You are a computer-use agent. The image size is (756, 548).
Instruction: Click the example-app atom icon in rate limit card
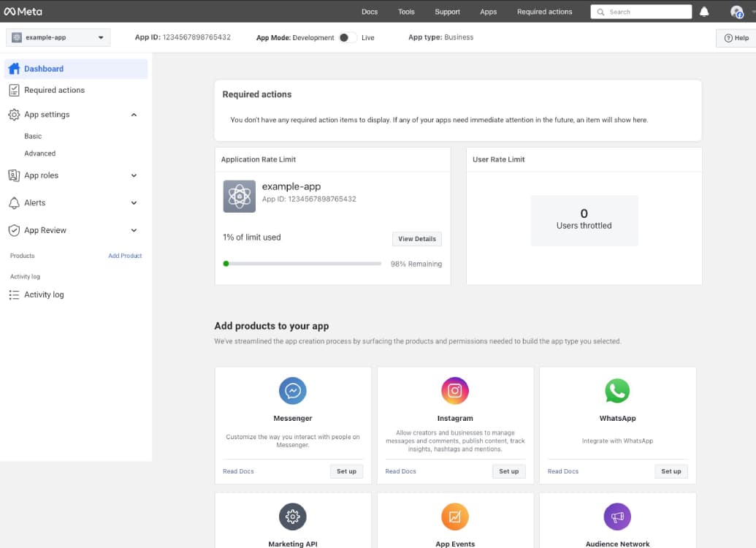pyautogui.click(x=239, y=197)
